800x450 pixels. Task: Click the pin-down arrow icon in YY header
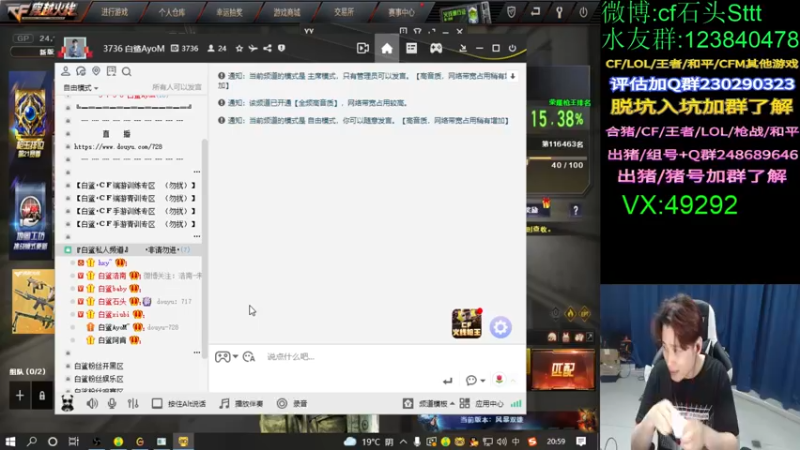[463, 48]
